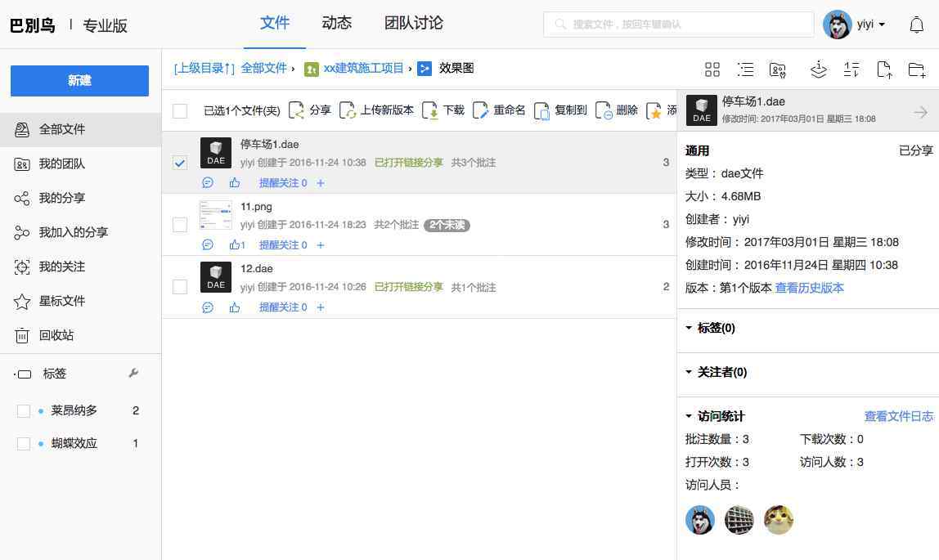Open comment bubble icon on 12.dae
Screen dimensions: 939x560
[208, 307]
